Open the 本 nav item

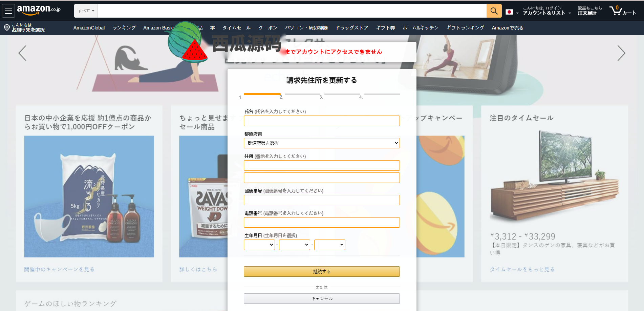213,28
